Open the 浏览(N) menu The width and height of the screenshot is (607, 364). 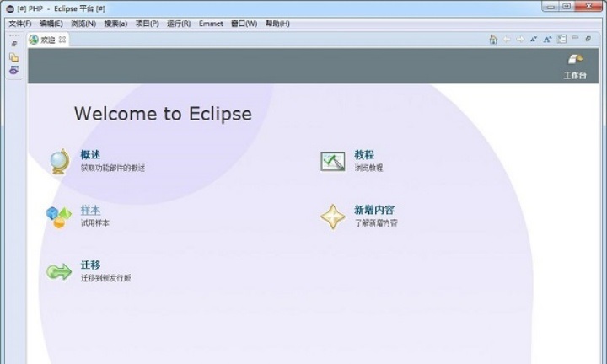(83, 24)
